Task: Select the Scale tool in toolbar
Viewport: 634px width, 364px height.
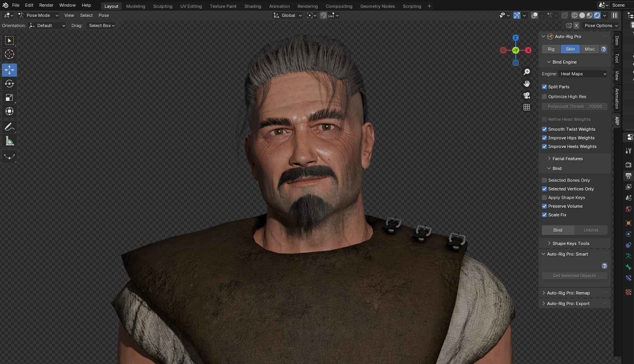Action: point(9,97)
